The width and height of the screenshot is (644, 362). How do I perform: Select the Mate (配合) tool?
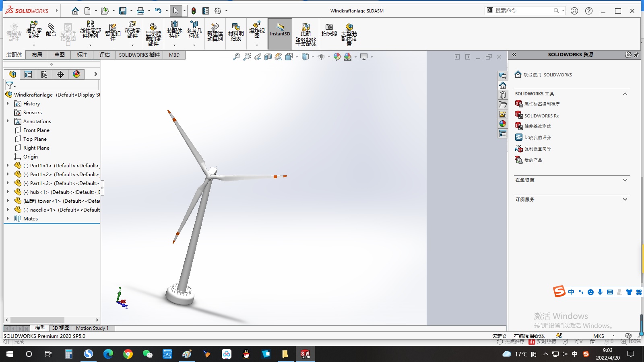coord(51,31)
